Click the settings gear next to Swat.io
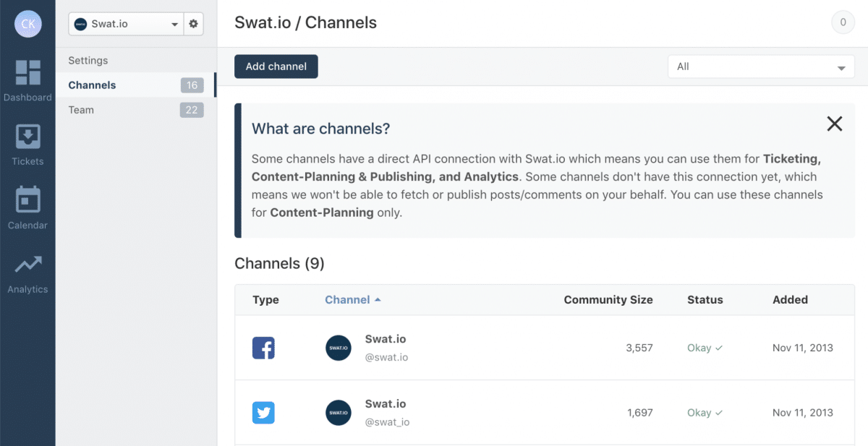 [193, 24]
